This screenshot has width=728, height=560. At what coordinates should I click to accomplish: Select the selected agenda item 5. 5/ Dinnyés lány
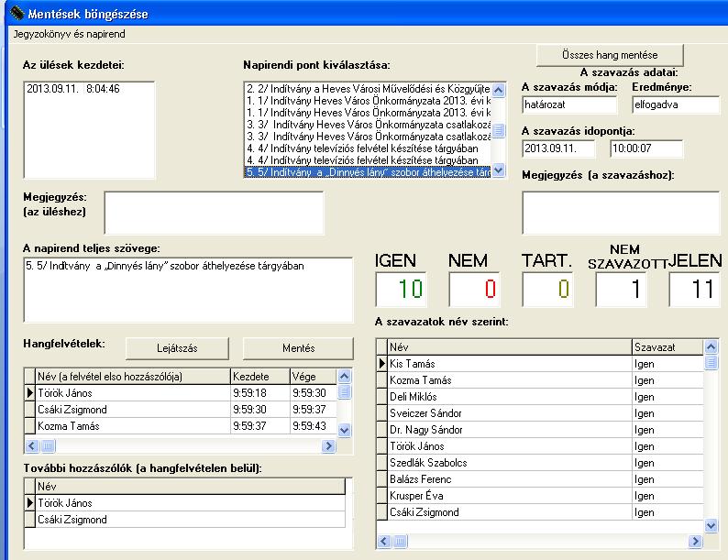pos(369,172)
